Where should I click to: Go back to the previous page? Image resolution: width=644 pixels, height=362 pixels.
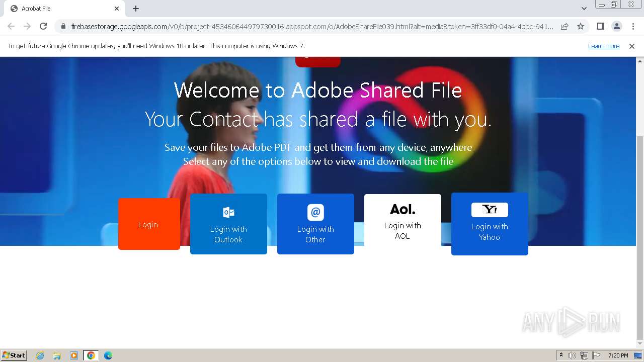[11, 26]
